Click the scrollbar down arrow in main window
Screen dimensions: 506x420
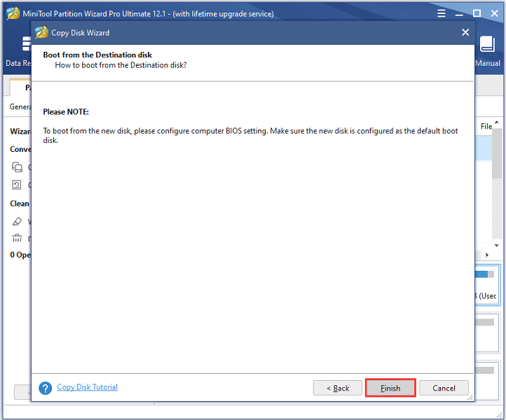[x=497, y=245]
